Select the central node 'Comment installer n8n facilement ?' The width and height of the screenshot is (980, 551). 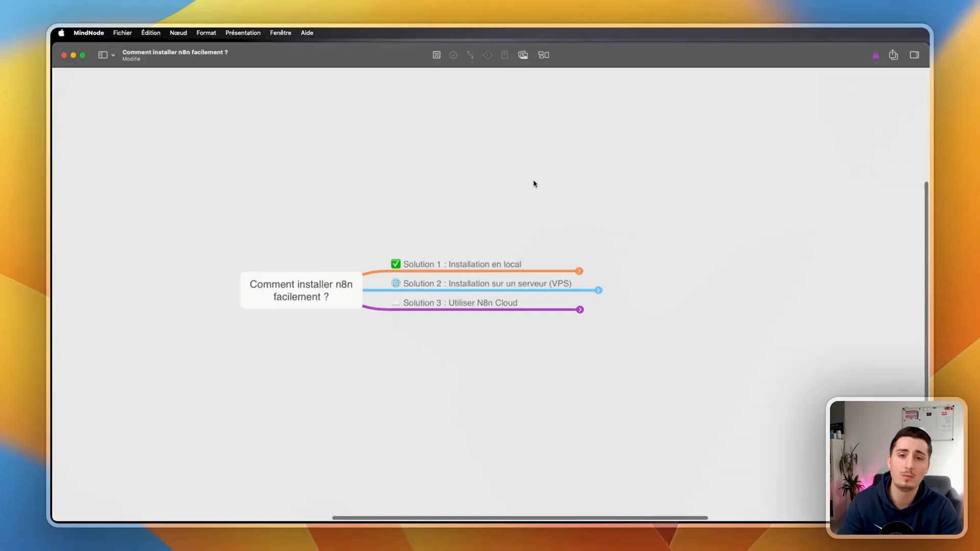tap(301, 290)
